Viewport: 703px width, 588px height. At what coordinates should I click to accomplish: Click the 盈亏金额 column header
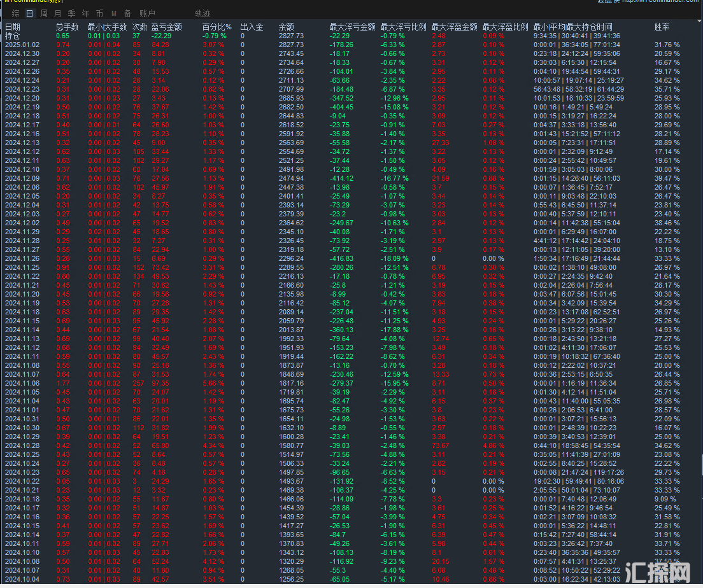point(166,27)
